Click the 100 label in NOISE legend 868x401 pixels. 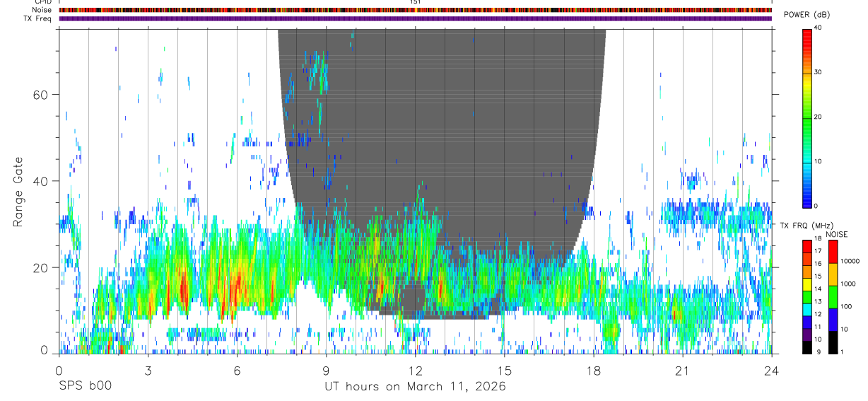point(846,306)
